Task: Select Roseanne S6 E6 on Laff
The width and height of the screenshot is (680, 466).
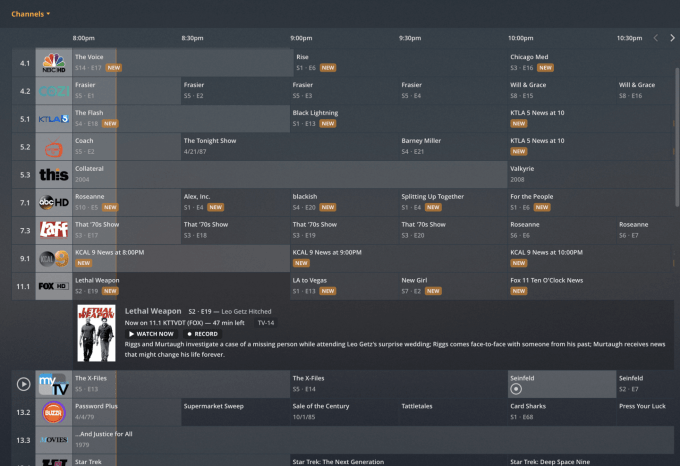Action: click(x=562, y=230)
